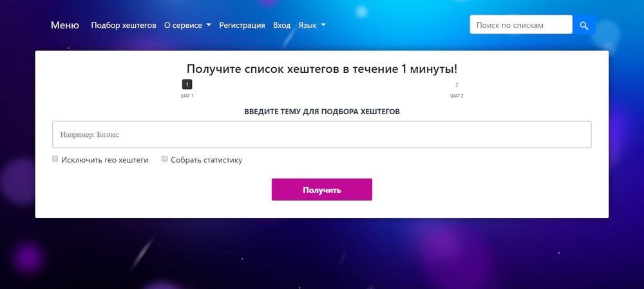
Task: Go to the Регистрация page
Action: [x=242, y=25]
